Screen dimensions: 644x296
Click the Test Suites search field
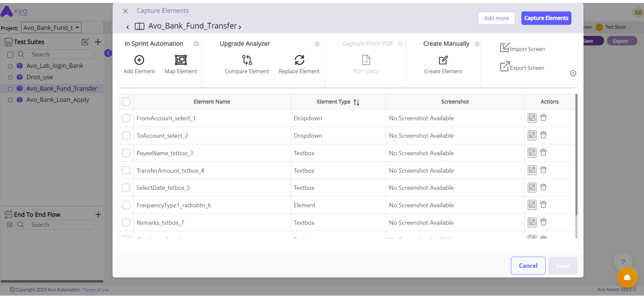60,54
